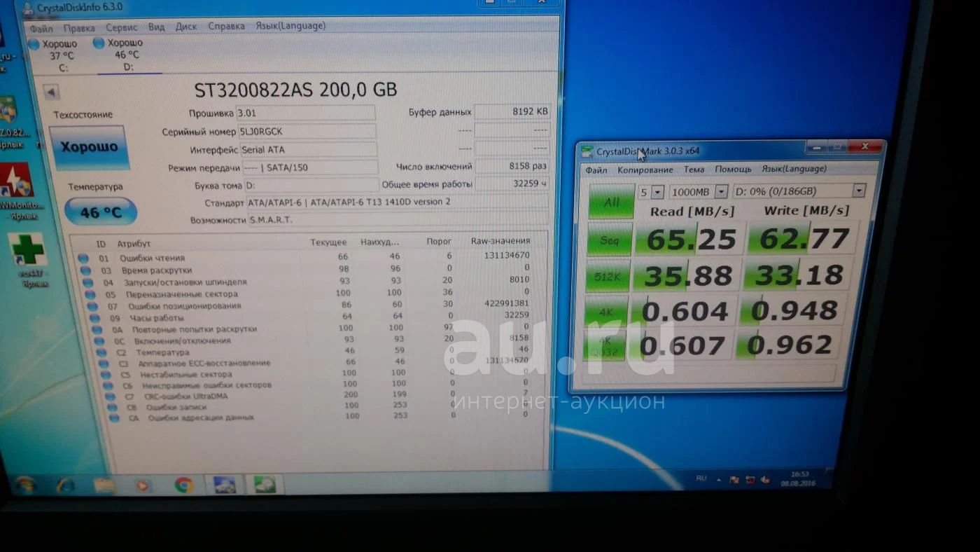980x552 pixels.
Task: Open the Правка menu in CrystalDiskInfo
Action: tap(79, 28)
